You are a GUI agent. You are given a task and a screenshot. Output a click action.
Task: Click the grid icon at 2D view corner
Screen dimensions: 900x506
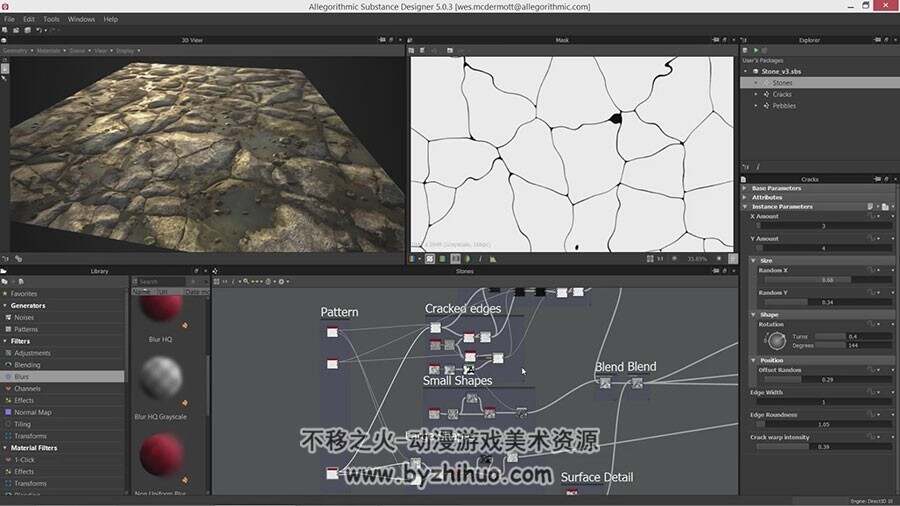[x=732, y=259]
